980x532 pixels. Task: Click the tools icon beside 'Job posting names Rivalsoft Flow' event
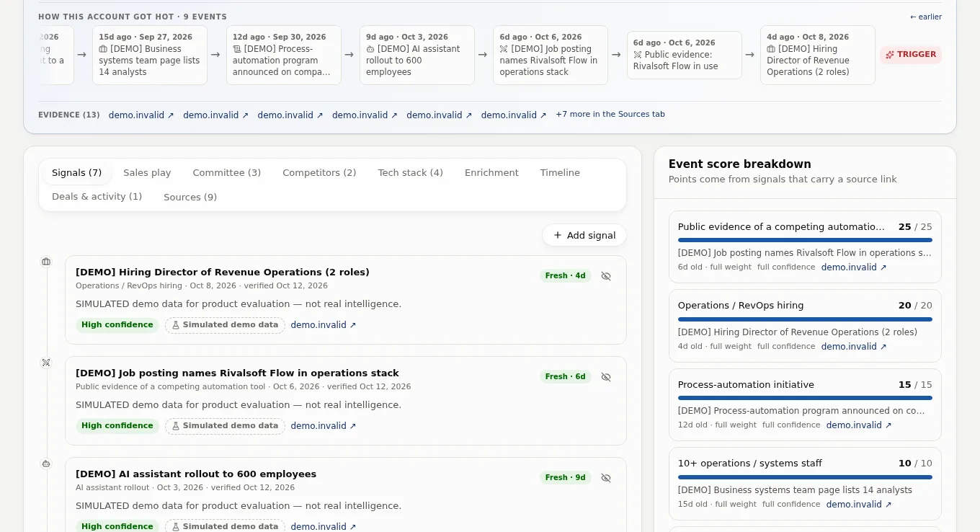pos(504,49)
